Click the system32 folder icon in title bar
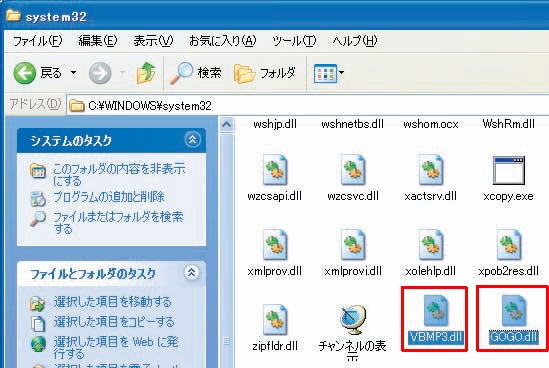Viewport: 549px width, 368px height. (x=13, y=16)
